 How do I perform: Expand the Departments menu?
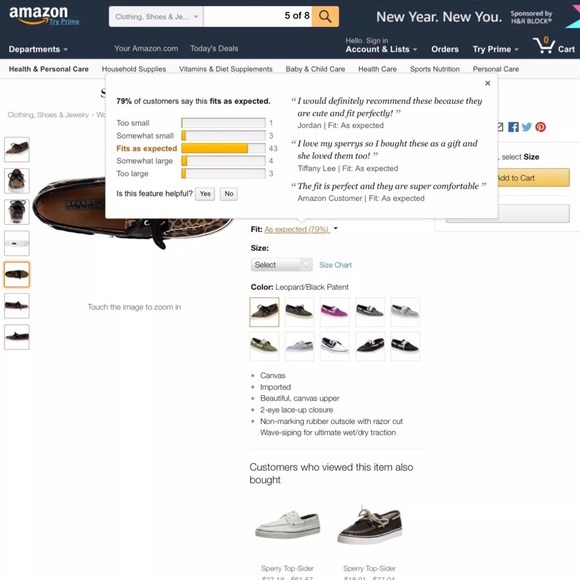(38, 49)
